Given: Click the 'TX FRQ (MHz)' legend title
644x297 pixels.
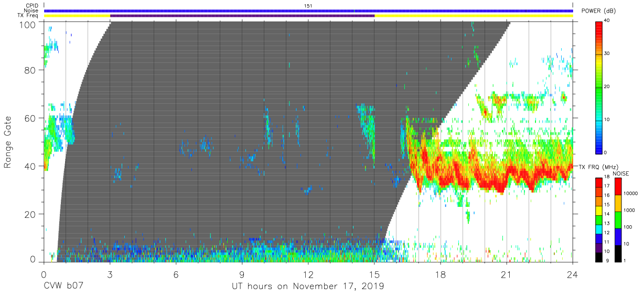Looking at the screenshot, I should click(598, 167).
